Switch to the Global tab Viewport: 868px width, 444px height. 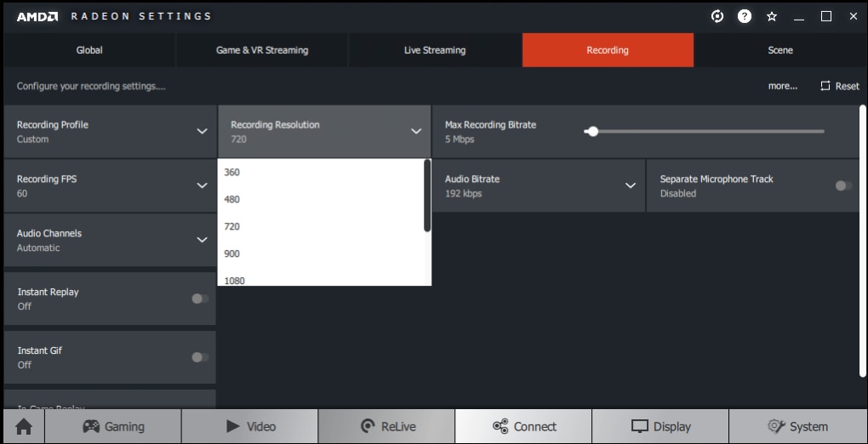pyautogui.click(x=89, y=50)
